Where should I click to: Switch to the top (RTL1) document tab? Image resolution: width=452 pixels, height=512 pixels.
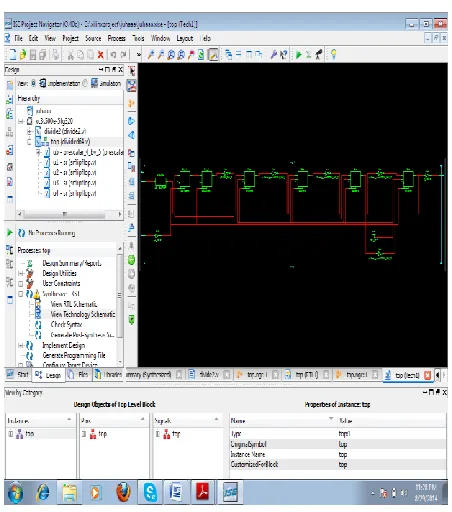(x=307, y=375)
